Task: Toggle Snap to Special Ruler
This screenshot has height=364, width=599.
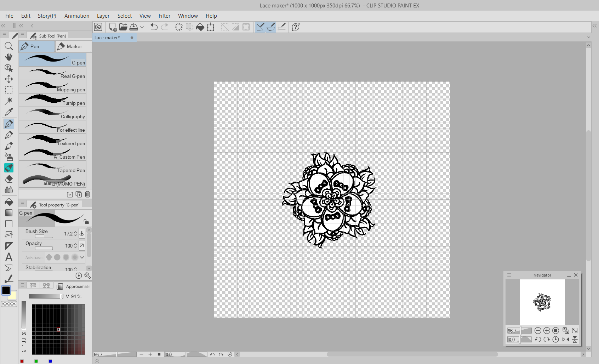Action: pyautogui.click(x=271, y=27)
